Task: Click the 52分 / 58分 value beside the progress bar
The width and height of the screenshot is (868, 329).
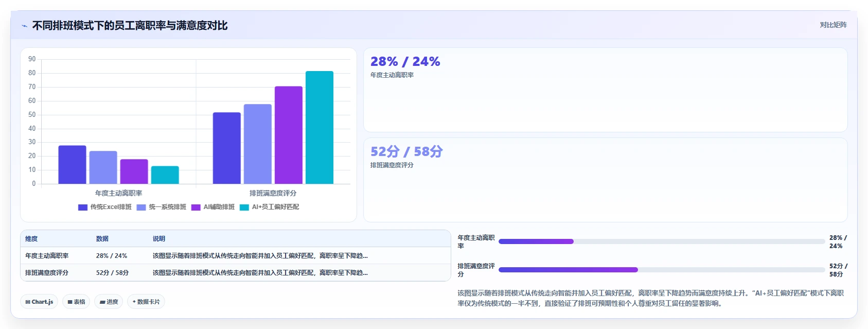Action: [x=838, y=270]
